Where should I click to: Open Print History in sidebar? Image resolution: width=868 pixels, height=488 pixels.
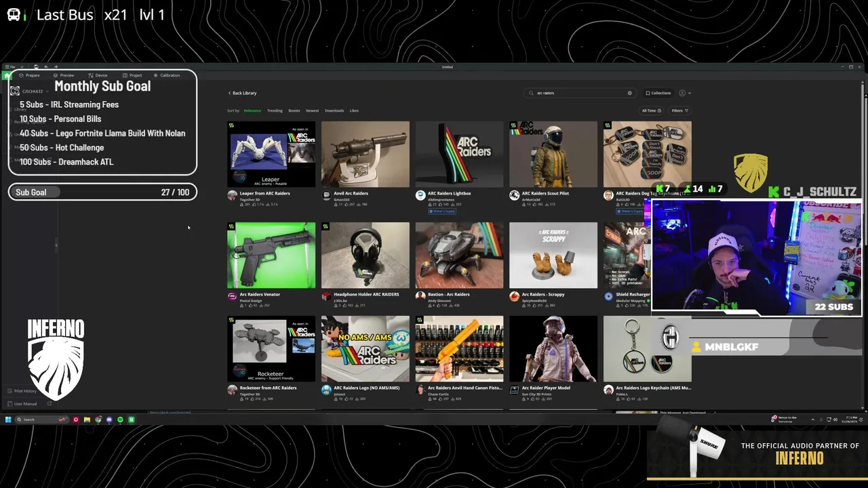click(x=22, y=391)
